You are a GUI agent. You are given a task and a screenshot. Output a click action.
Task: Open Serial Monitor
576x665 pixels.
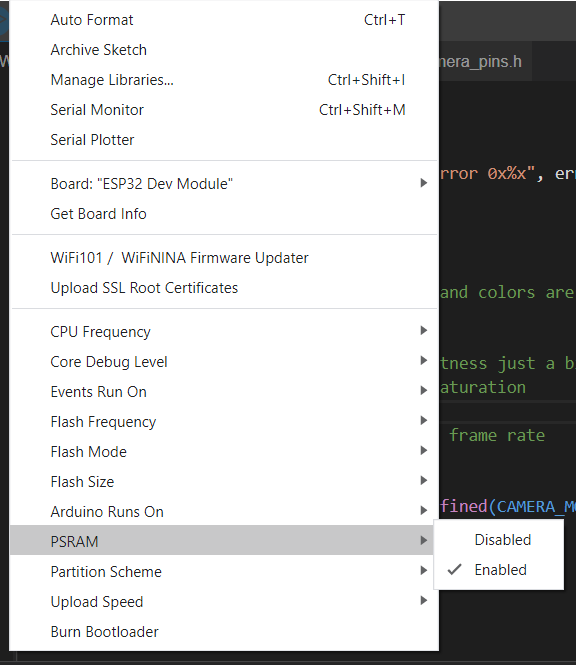[224, 110]
